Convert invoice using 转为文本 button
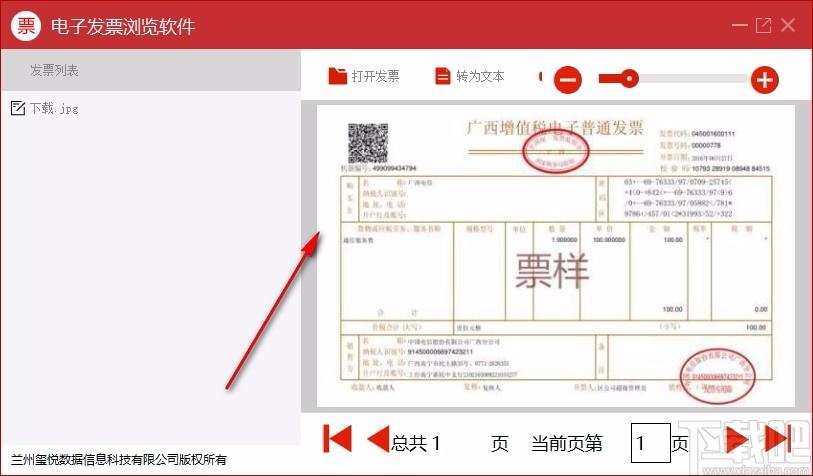The height and width of the screenshot is (476, 813). 469,76
